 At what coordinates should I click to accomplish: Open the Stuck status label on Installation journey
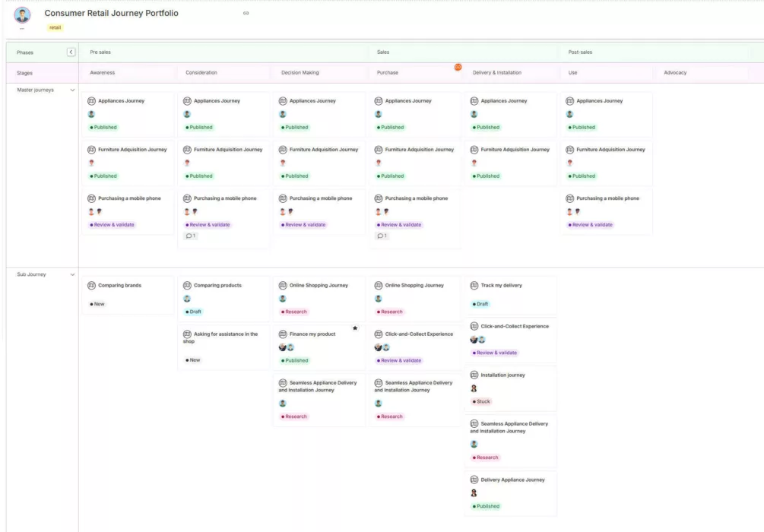tap(482, 401)
